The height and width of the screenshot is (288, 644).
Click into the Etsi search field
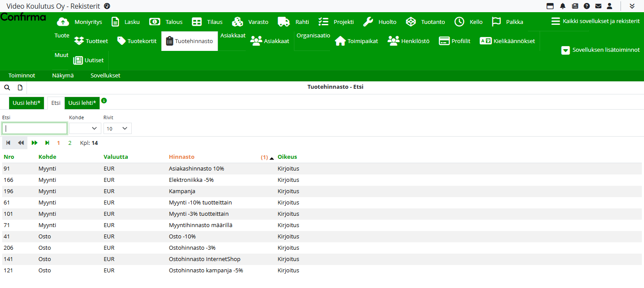click(35, 128)
